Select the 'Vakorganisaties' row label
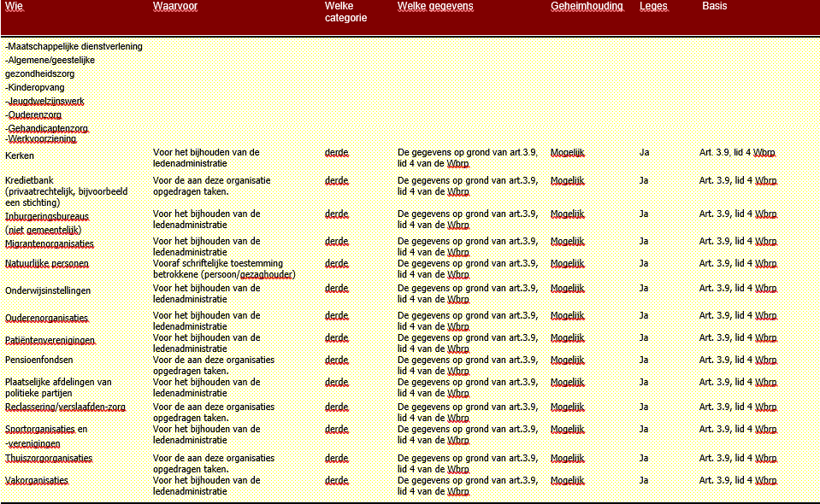 coord(37,480)
